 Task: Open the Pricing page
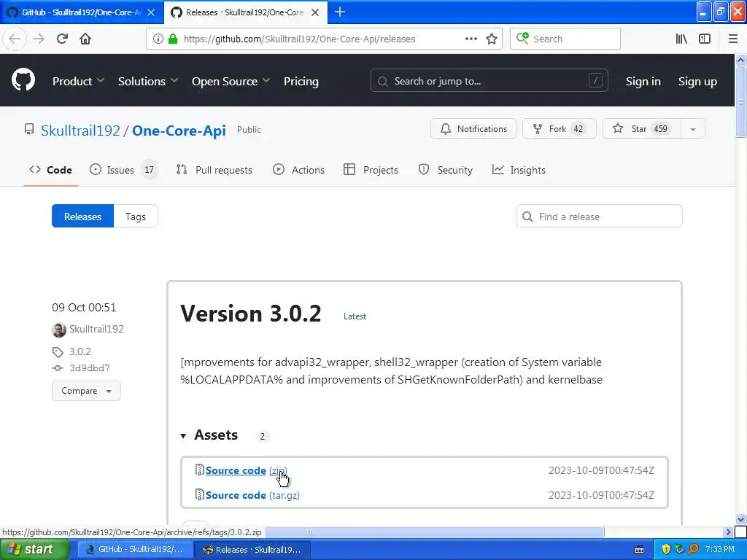[301, 82]
